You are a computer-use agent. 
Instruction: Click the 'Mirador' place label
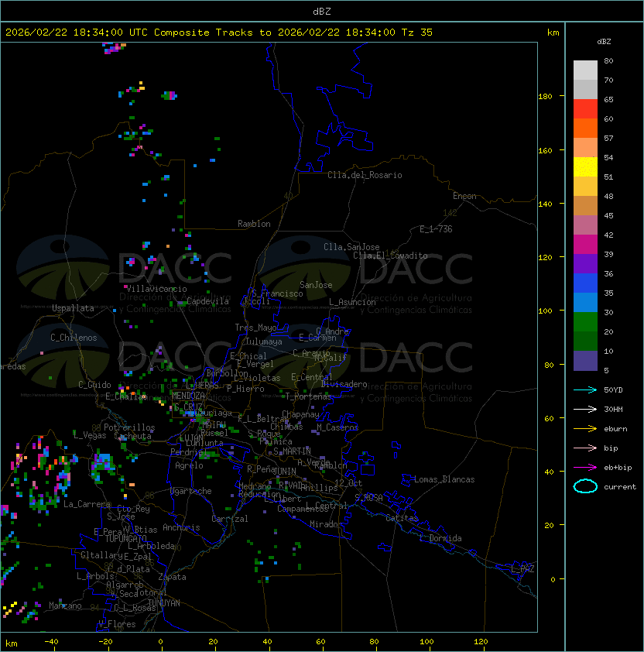point(326,524)
